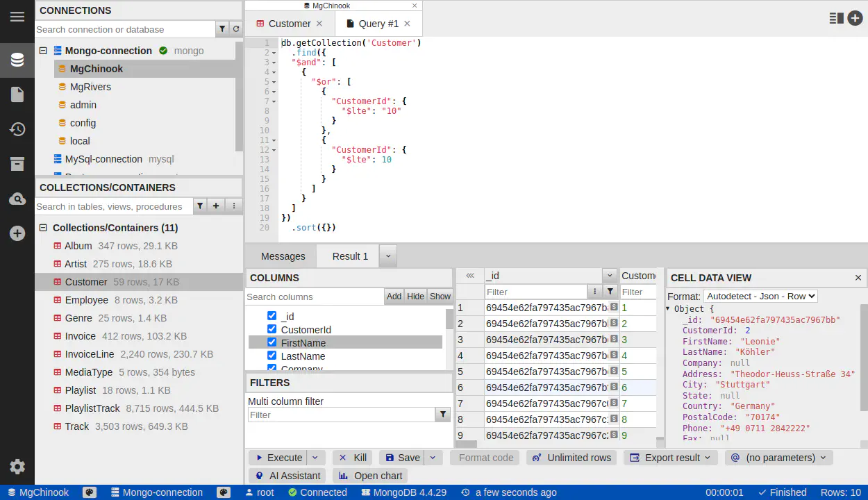The width and height of the screenshot is (868, 500).
Task: Click the hamburger menu icon
Action: pyautogui.click(x=17, y=17)
